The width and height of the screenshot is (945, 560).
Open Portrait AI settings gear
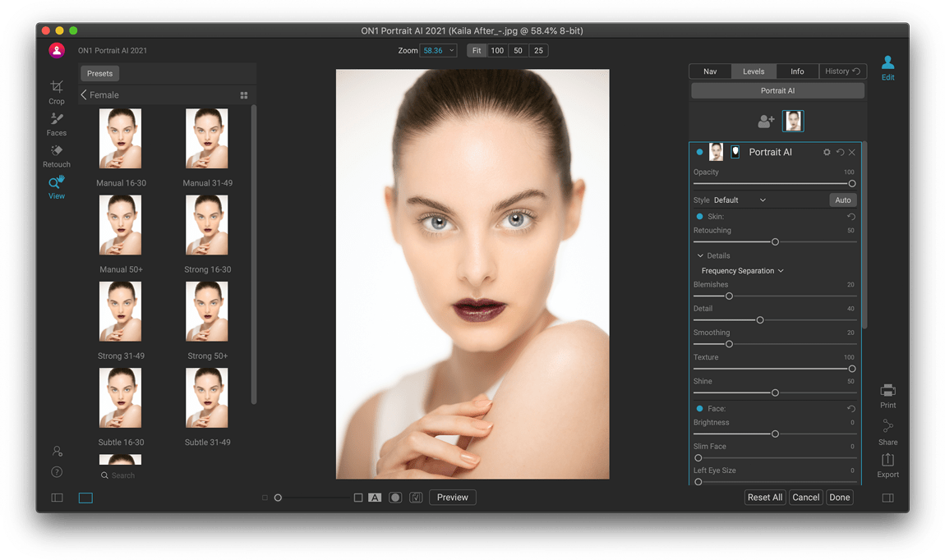point(827,153)
